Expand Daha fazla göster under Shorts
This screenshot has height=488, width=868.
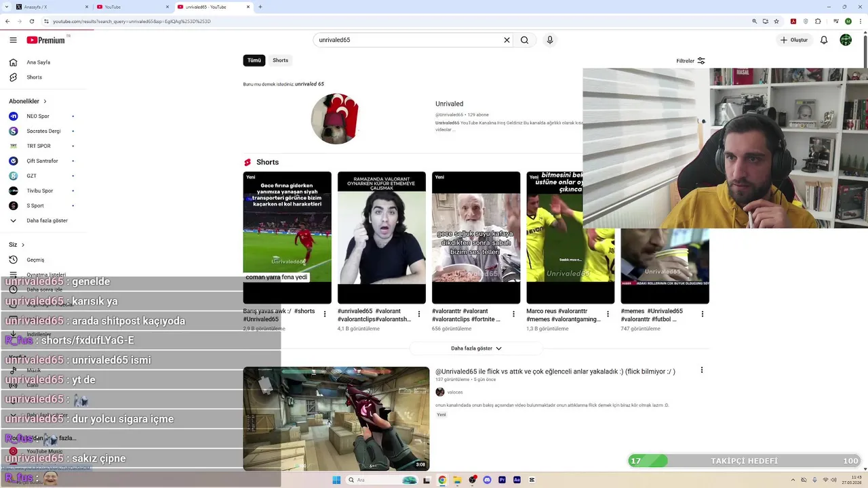pyautogui.click(x=476, y=348)
